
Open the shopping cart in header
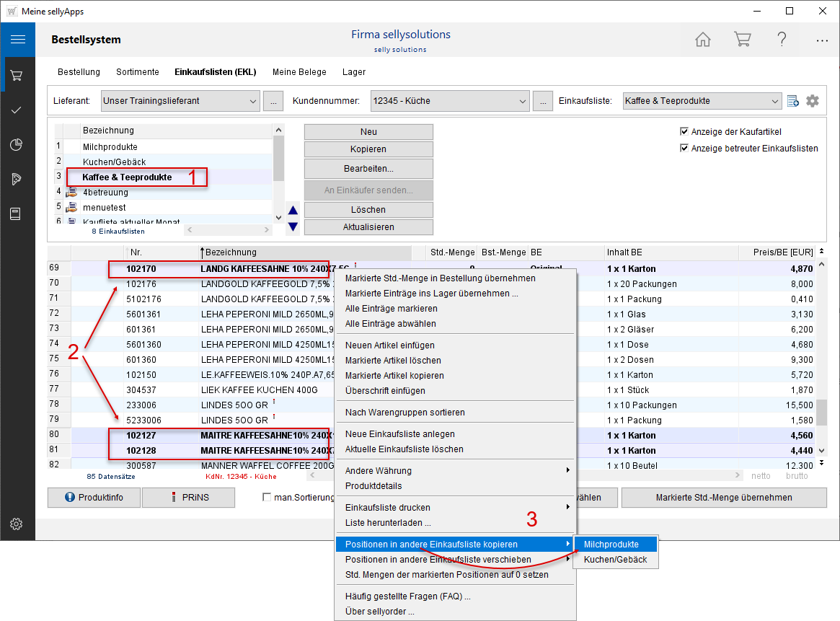(742, 40)
